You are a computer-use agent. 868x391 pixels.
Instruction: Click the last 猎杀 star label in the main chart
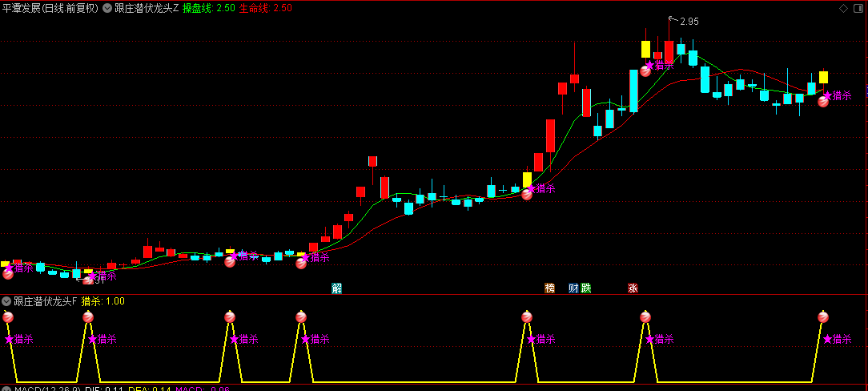(837, 95)
